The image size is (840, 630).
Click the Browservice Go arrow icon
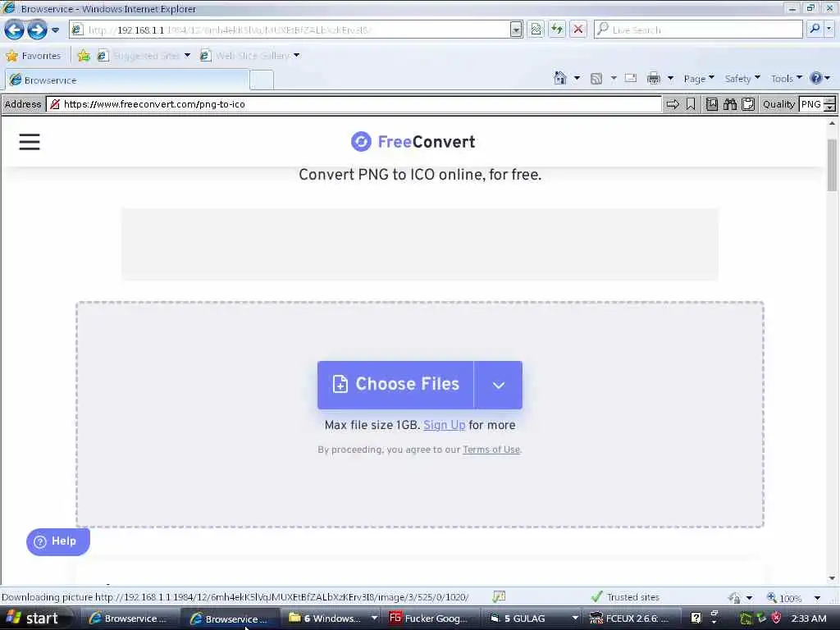(x=673, y=104)
